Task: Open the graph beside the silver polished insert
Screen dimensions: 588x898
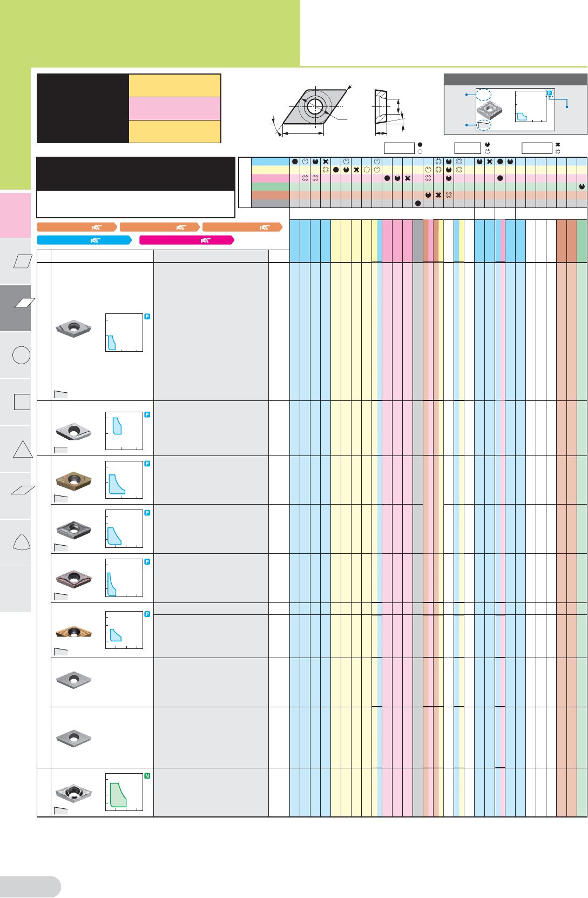Action: pyautogui.click(x=124, y=431)
